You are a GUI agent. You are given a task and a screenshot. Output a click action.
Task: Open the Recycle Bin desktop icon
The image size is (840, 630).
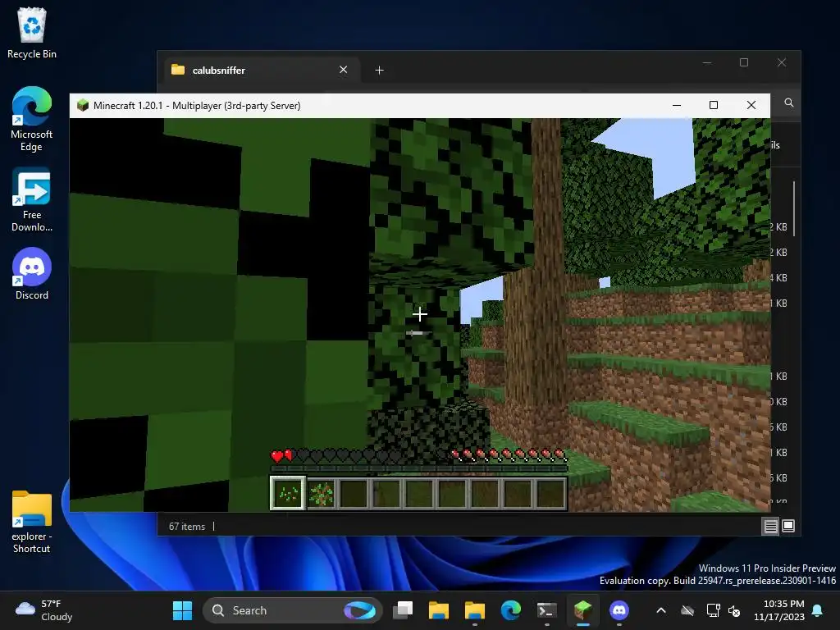click(x=32, y=33)
